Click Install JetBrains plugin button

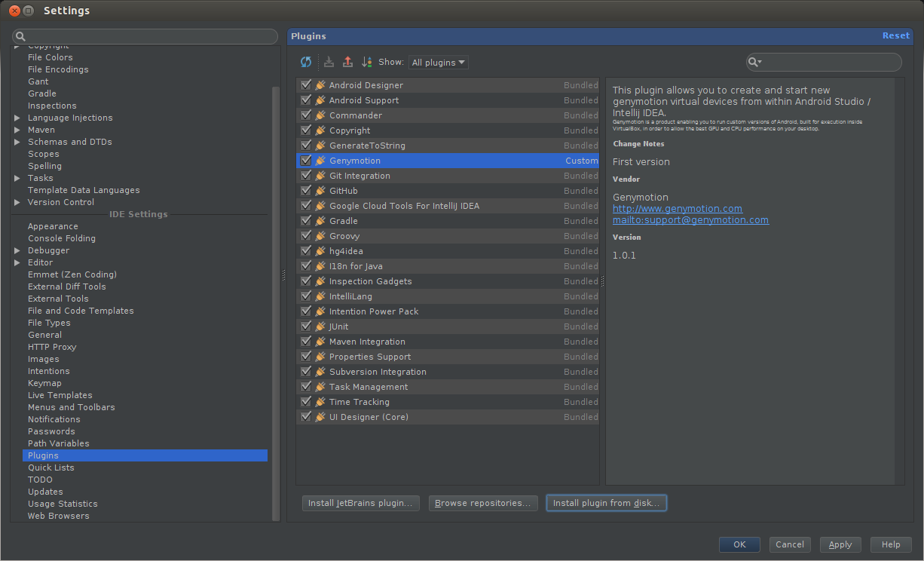(361, 503)
